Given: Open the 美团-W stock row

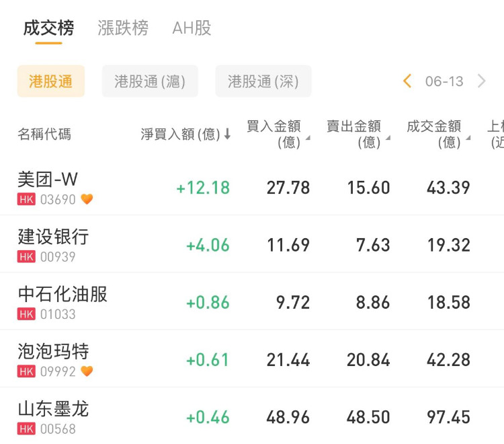Looking at the screenshot, I should pyautogui.click(x=252, y=188).
